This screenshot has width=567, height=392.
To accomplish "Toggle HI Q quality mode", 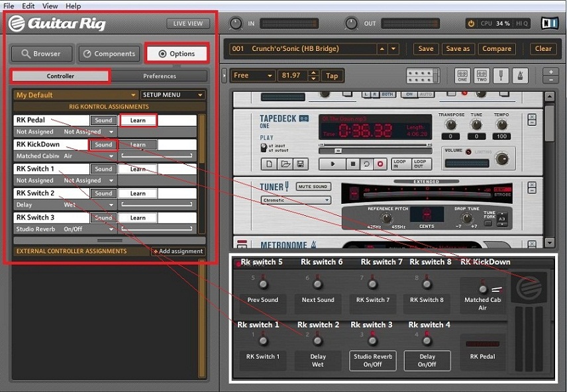I will click(x=522, y=23).
